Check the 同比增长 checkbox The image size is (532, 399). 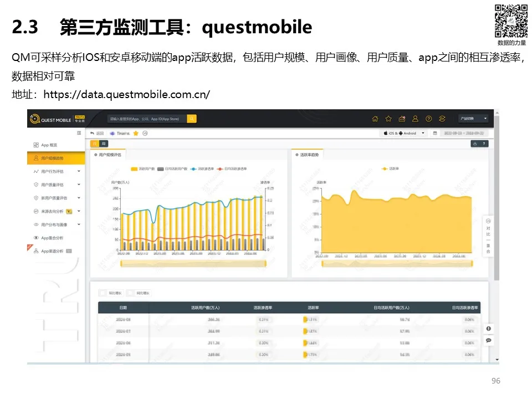(x=130, y=293)
